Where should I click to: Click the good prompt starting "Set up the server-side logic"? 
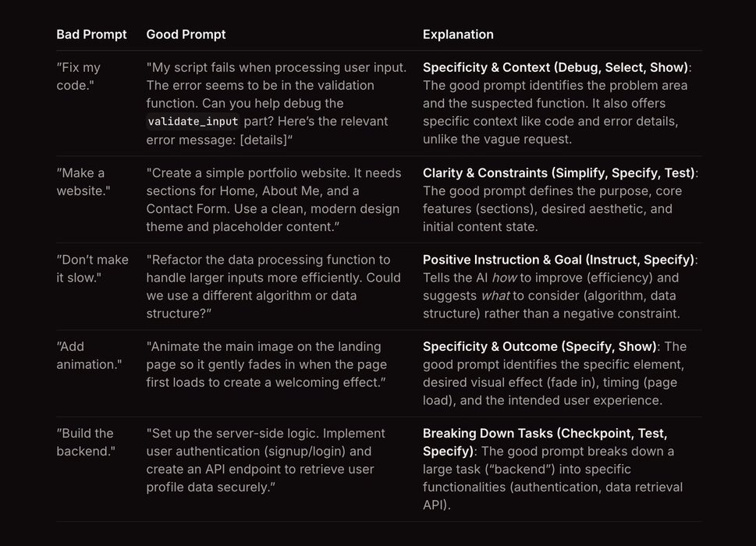265,460
